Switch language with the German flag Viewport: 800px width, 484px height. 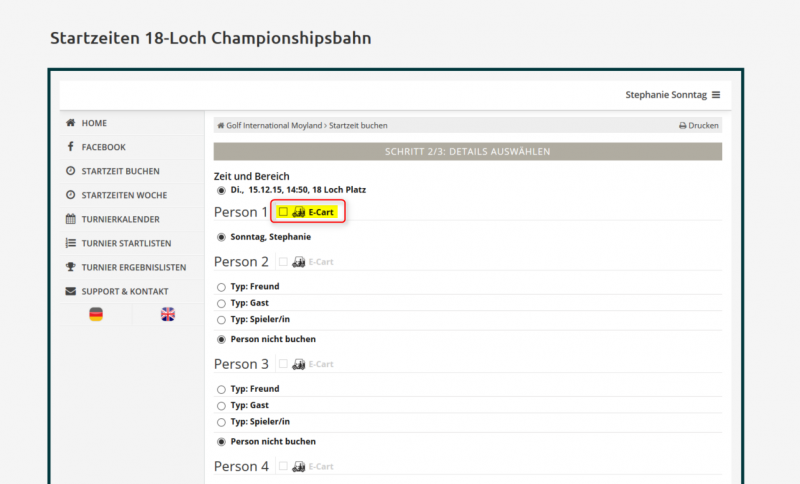96,314
